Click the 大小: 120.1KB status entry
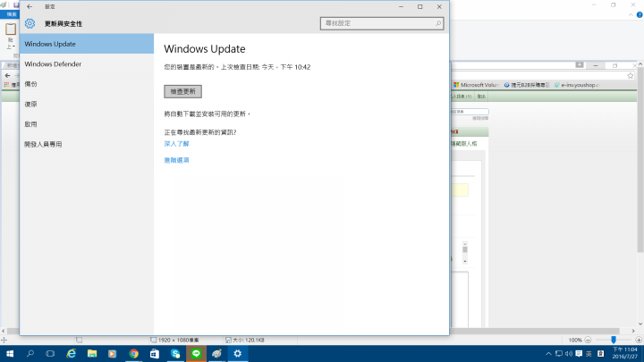The height and width of the screenshot is (362, 644). coord(245,340)
